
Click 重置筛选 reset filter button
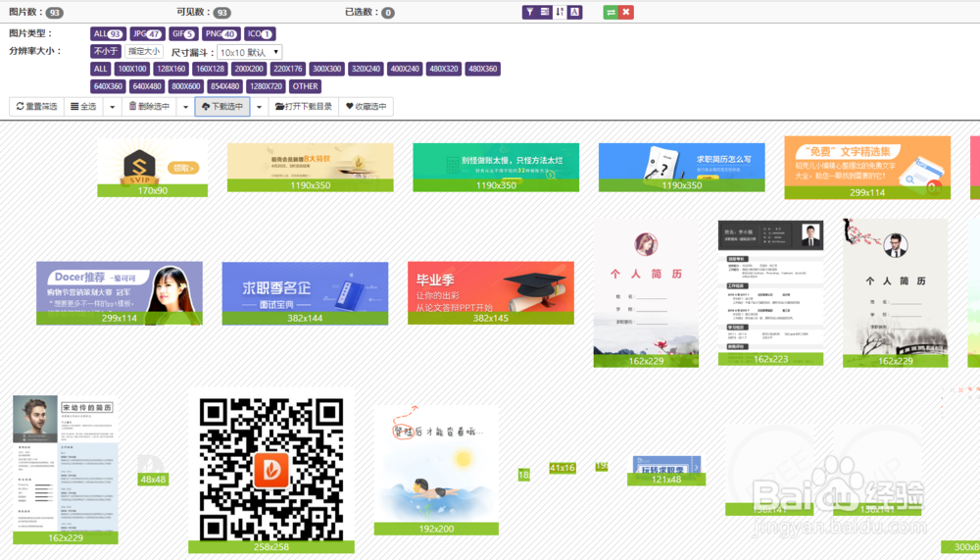[36, 106]
